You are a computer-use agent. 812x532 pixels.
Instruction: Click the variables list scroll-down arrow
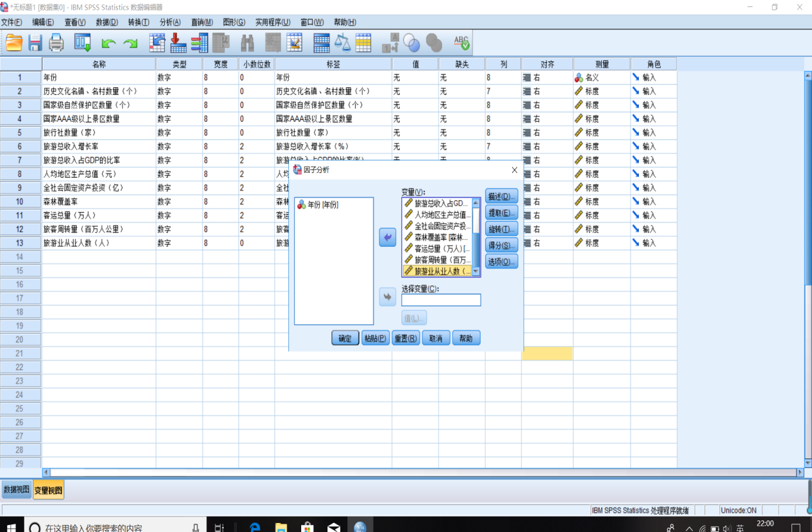[476, 272]
